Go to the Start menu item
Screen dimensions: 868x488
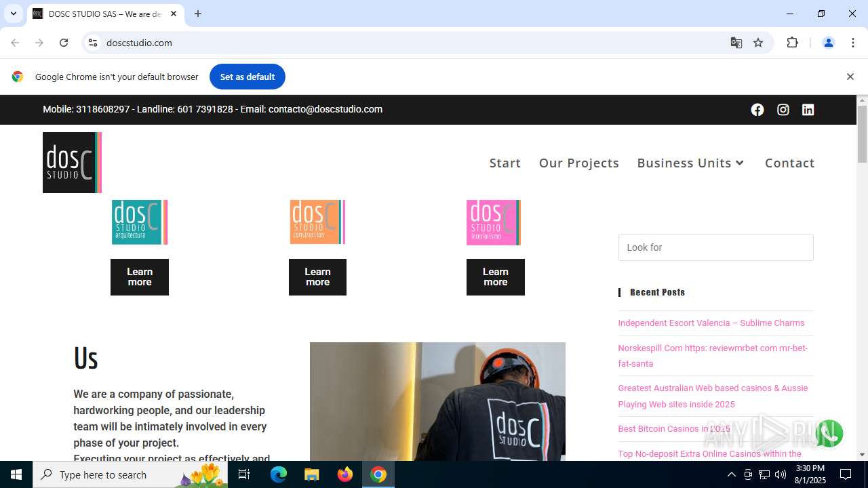coord(505,163)
